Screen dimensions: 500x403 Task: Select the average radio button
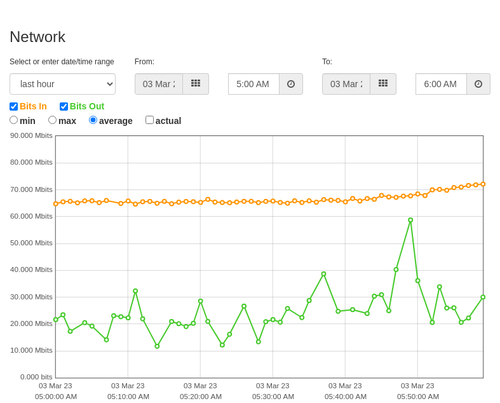click(x=93, y=120)
